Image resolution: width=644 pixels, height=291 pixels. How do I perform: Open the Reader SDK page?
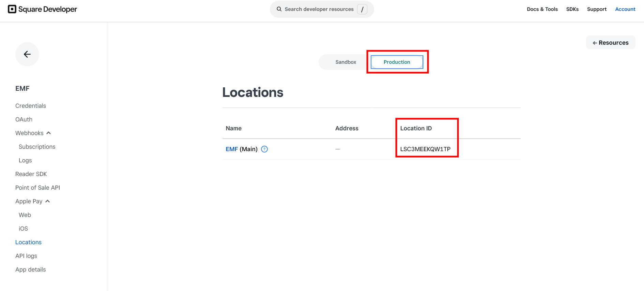click(31, 174)
